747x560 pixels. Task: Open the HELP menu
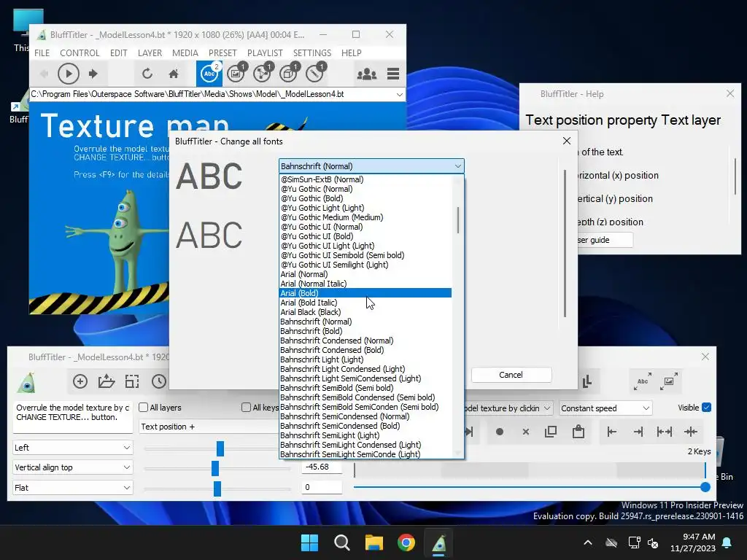[351, 52]
